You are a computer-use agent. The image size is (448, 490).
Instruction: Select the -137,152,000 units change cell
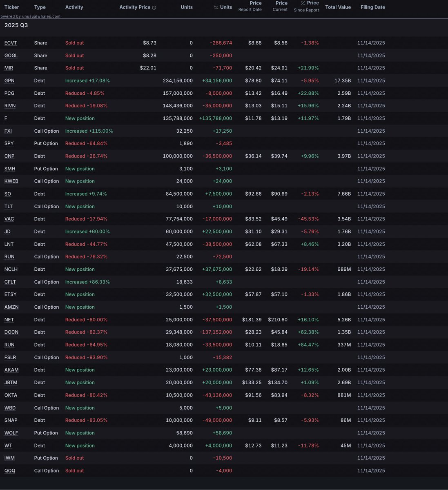click(x=216, y=332)
